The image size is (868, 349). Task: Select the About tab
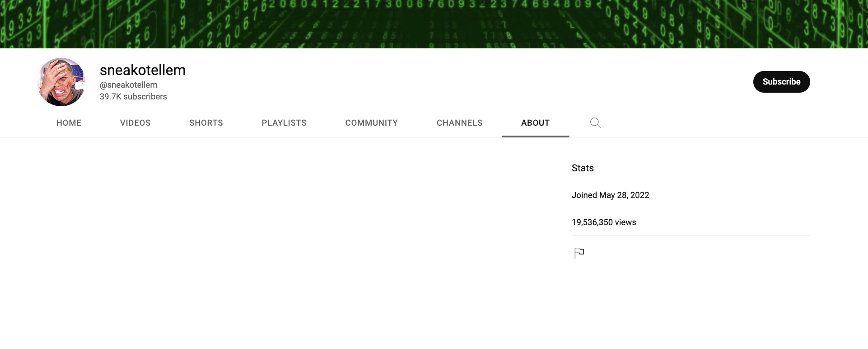coord(535,123)
